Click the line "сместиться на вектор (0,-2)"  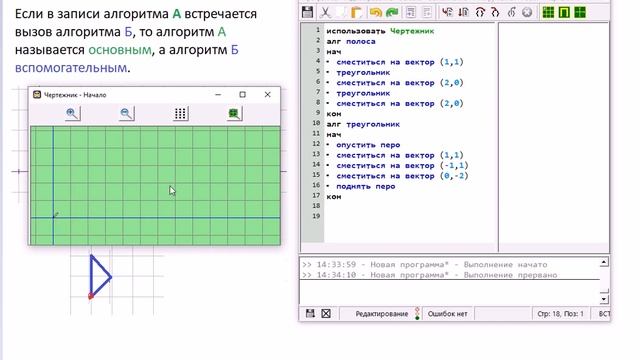coord(402,176)
